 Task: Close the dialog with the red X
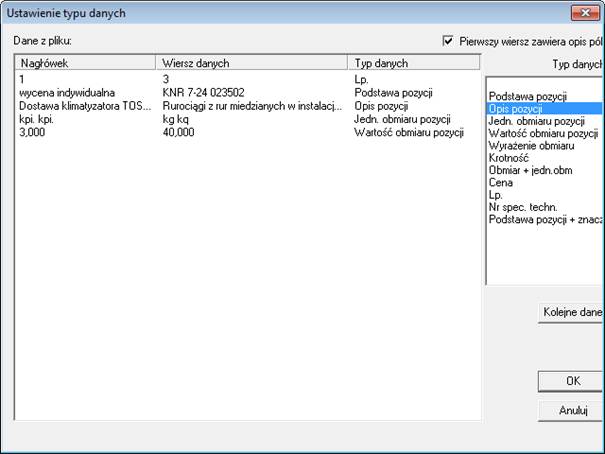tap(580, 13)
